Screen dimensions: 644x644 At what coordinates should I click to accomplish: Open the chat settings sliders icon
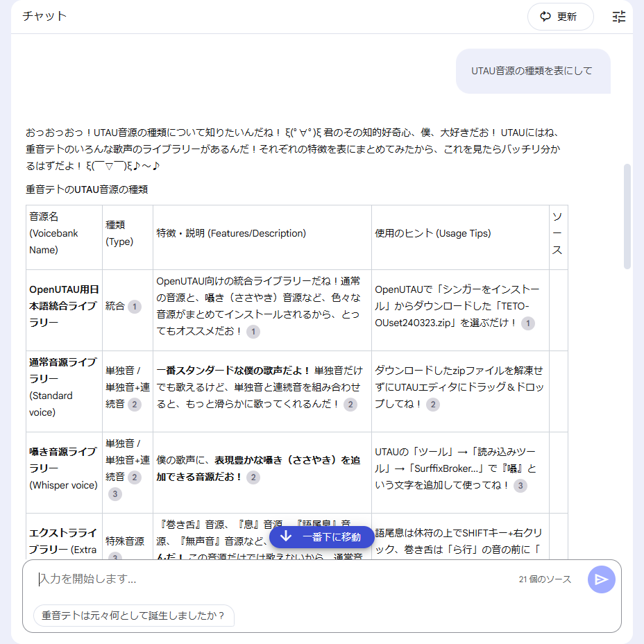coord(618,17)
